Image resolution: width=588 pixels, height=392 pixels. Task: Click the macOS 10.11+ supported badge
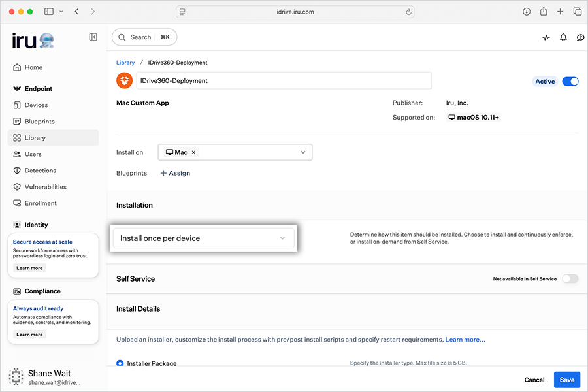click(474, 118)
